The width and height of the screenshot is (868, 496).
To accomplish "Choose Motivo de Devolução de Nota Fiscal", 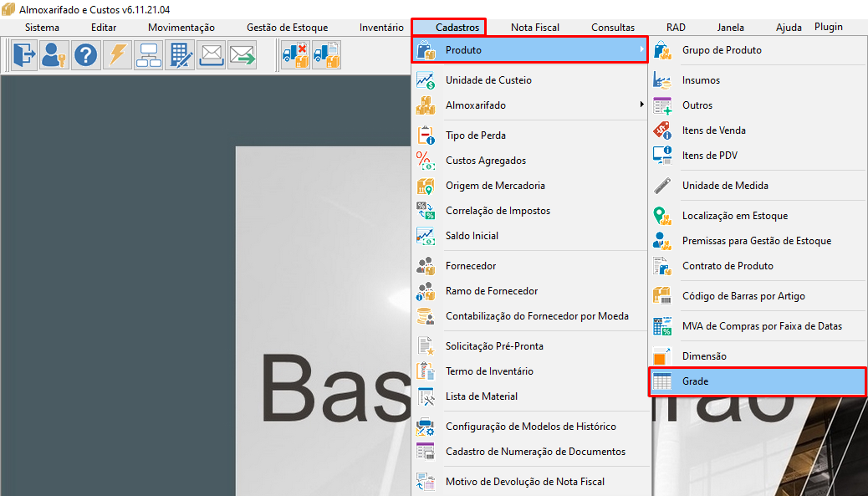I will (x=530, y=482).
